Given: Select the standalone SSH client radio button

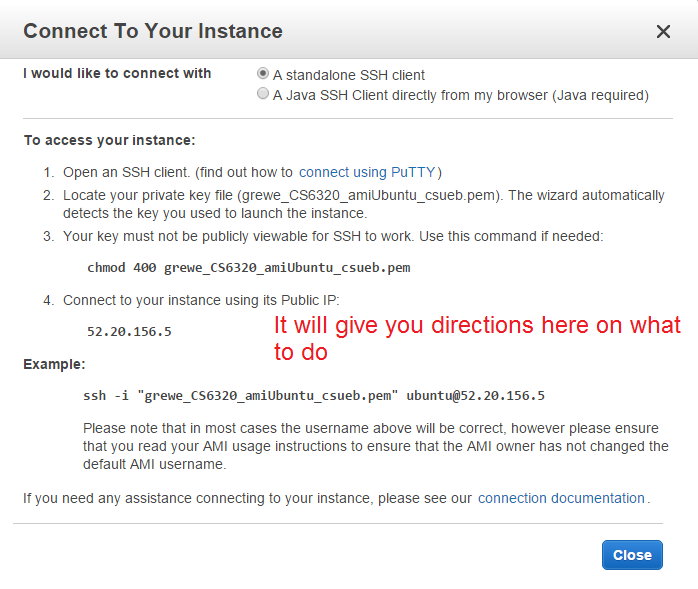Looking at the screenshot, I should (x=263, y=74).
